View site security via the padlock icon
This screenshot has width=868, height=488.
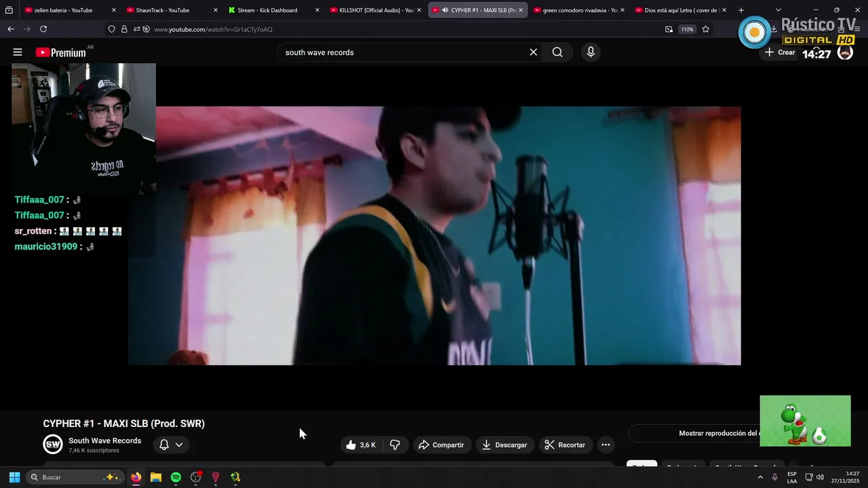coord(124,29)
